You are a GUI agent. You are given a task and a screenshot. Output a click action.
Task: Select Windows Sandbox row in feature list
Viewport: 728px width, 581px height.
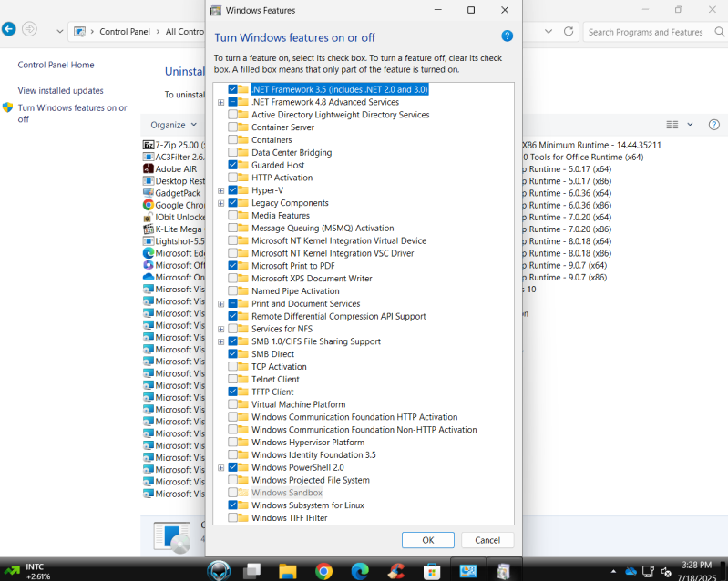[x=286, y=493]
